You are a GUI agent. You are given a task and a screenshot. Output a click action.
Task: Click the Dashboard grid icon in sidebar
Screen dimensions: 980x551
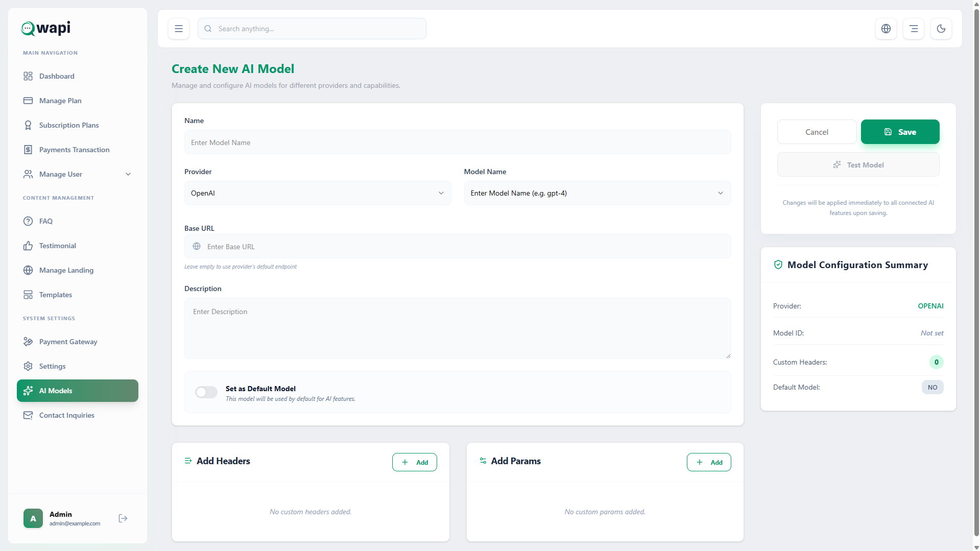click(28, 76)
